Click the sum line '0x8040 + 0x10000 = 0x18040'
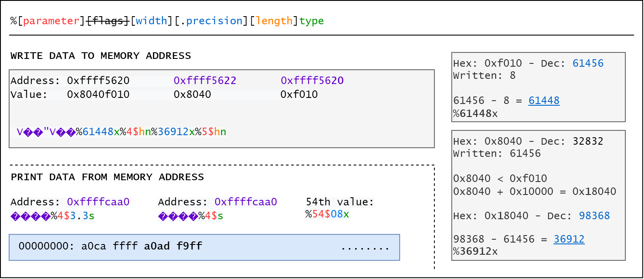Image resolution: width=644 pixels, height=279 pixels. point(535,191)
